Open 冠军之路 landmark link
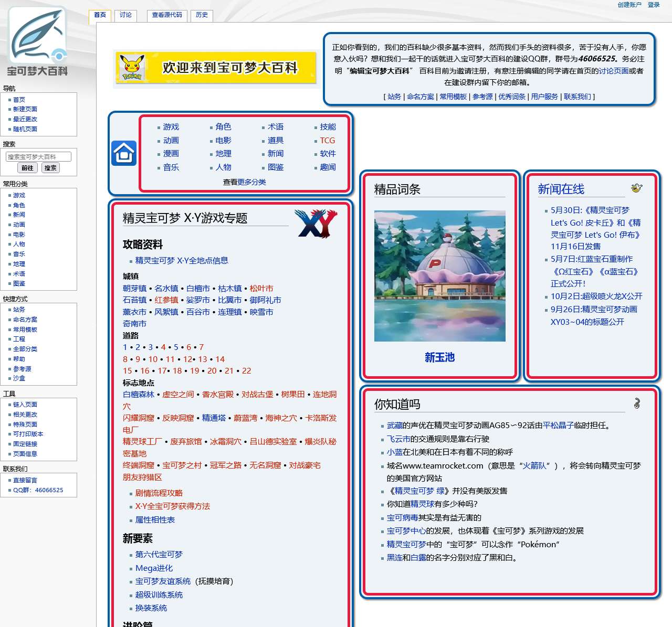The image size is (672, 627). coord(226,465)
